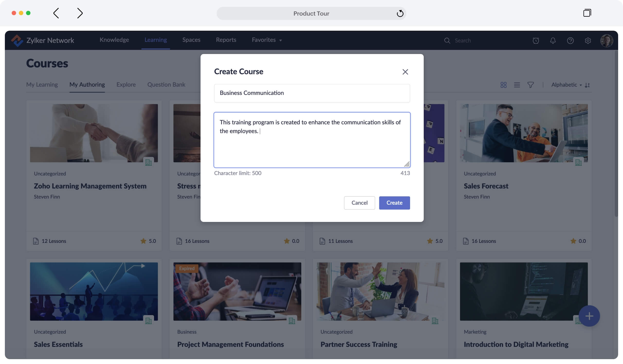623x364 pixels.
Task: Expand the Alphabetic sort dropdown
Action: click(x=566, y=85)
